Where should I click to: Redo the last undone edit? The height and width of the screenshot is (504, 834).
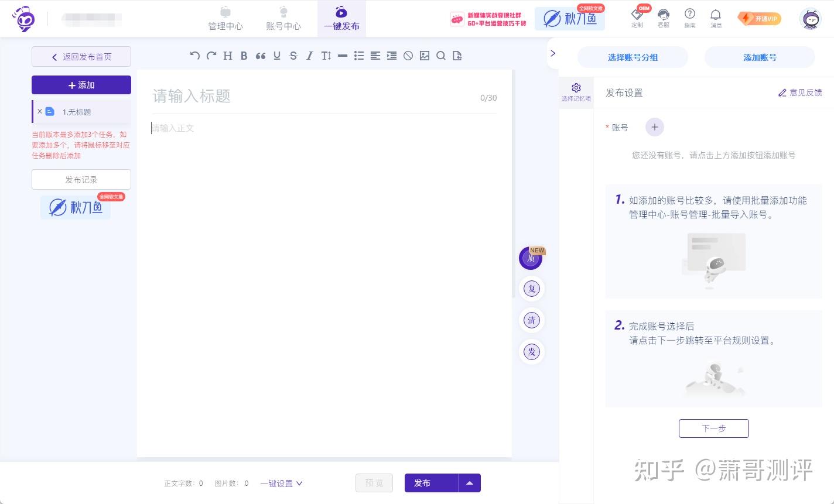pos(211,56)
